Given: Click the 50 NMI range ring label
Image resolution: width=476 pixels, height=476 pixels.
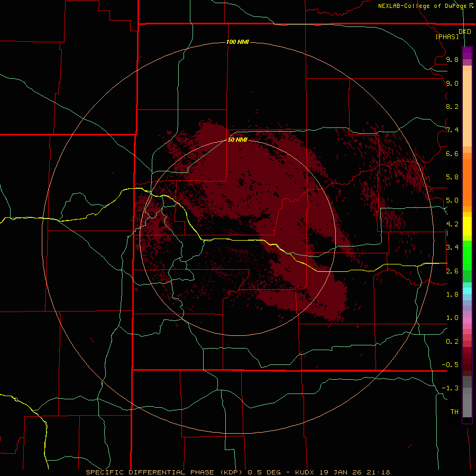Looking at the screenshot, I should click(x=237, y=140).
